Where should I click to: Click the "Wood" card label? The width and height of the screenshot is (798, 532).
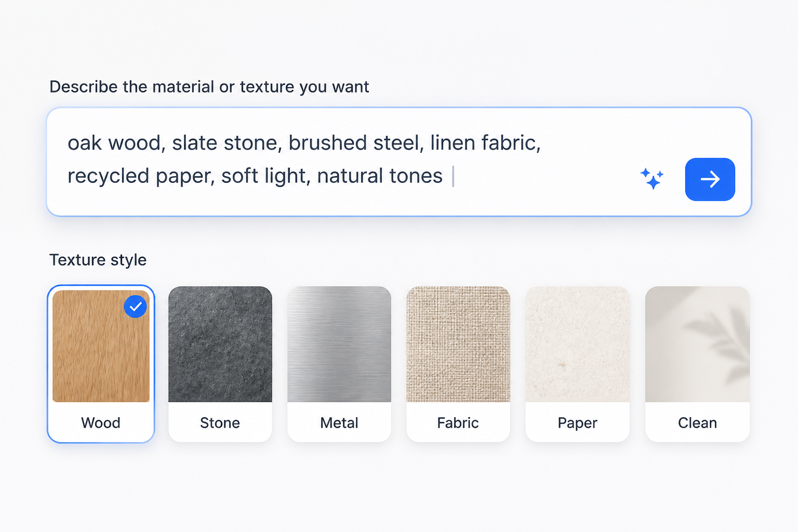pos(101,423)
